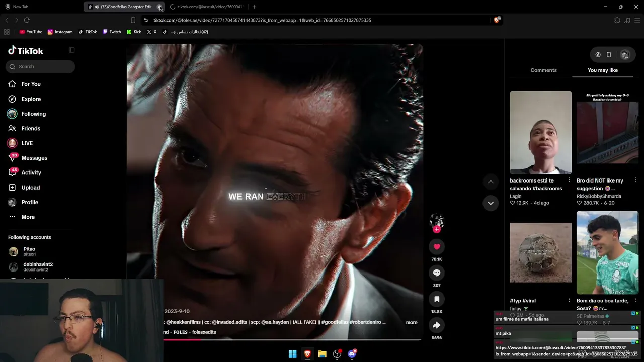Open the Kick bookmark
The image size is (644, 362).
pos(134,32)
